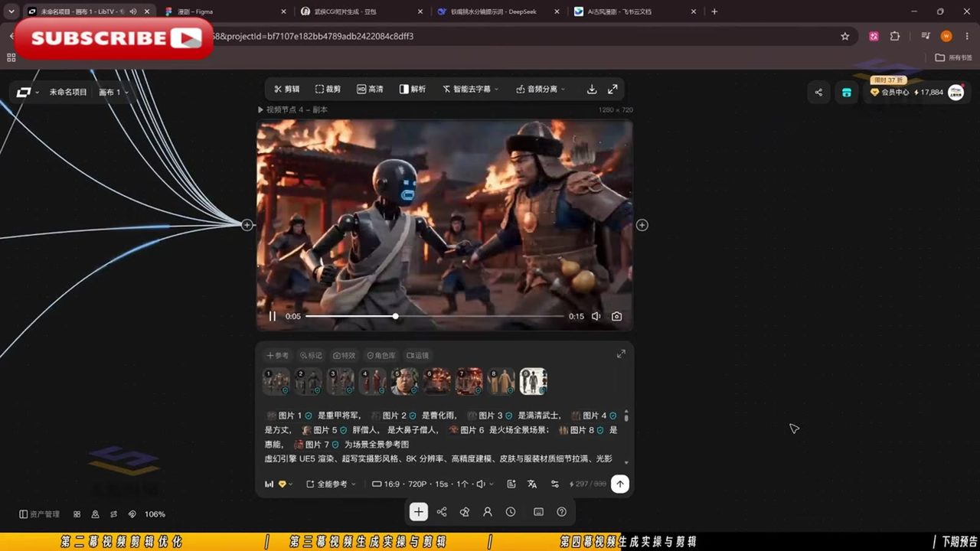Submit the generation with the up arrow button

(620, 484)
